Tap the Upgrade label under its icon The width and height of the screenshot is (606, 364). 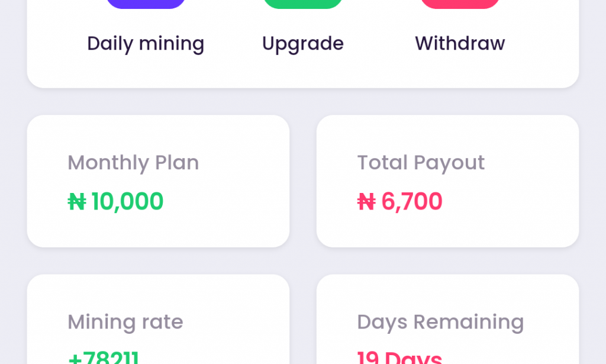click(302, 43)
